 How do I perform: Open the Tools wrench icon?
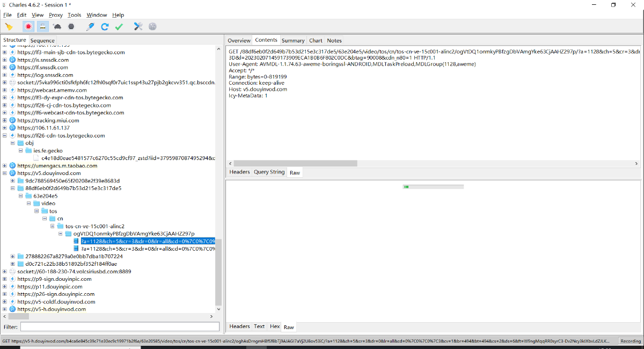point(138,26)
